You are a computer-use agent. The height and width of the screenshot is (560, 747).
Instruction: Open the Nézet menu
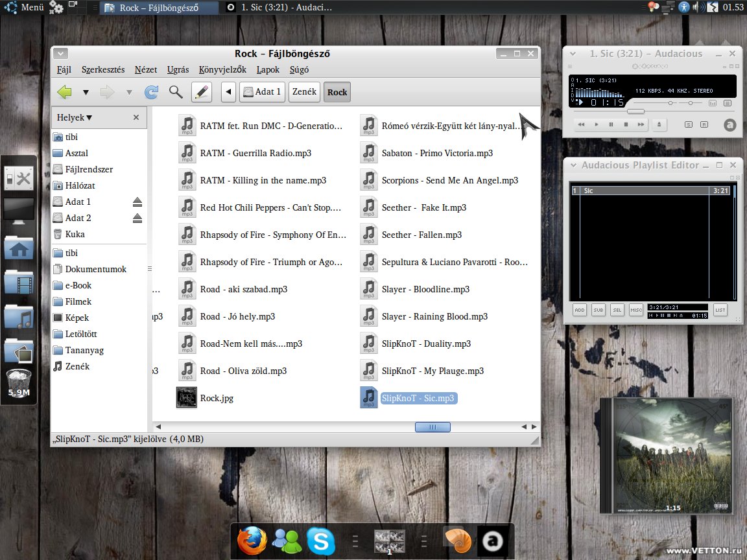pos(146,69)
